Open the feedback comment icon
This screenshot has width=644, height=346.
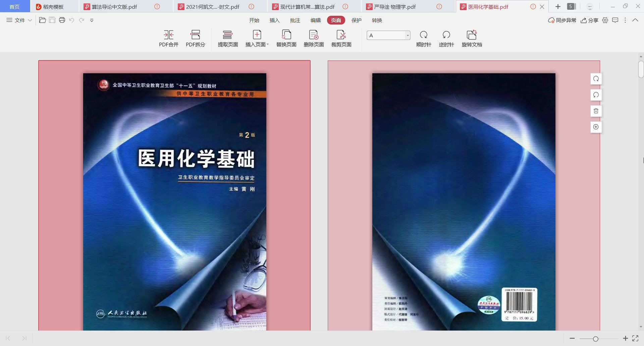615,20
